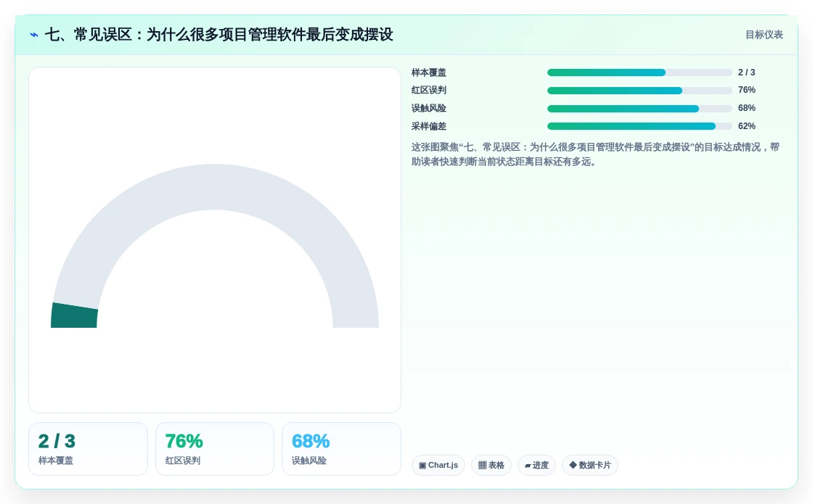
Task: Click the blue lightning icon beside the title
Action: click(34, 35)
